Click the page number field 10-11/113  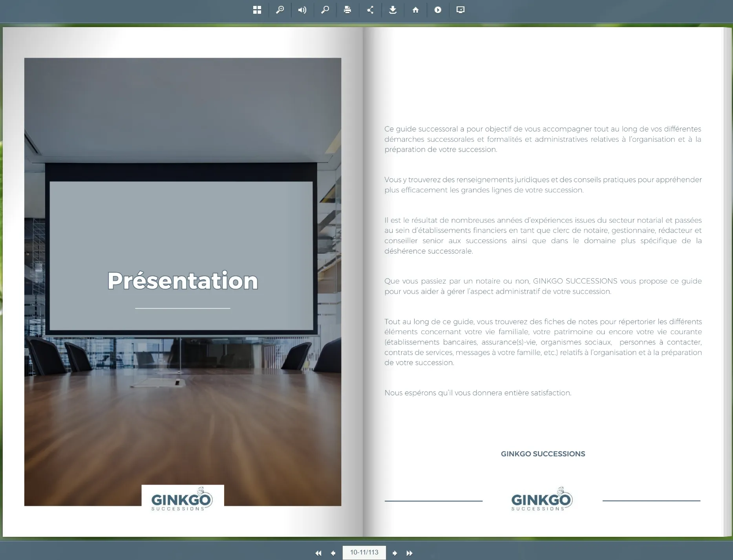point(364,553)
